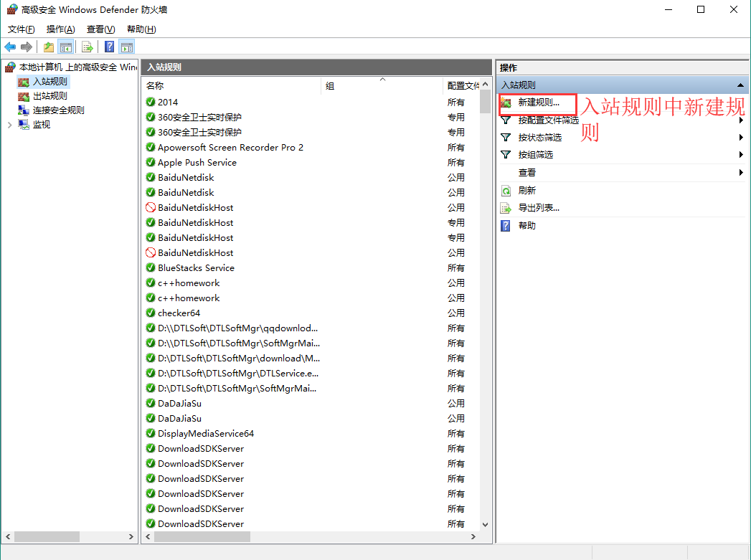Select 入站规则 in the tree
Viewport: 751px width, 560px height.
pos(50,82)
